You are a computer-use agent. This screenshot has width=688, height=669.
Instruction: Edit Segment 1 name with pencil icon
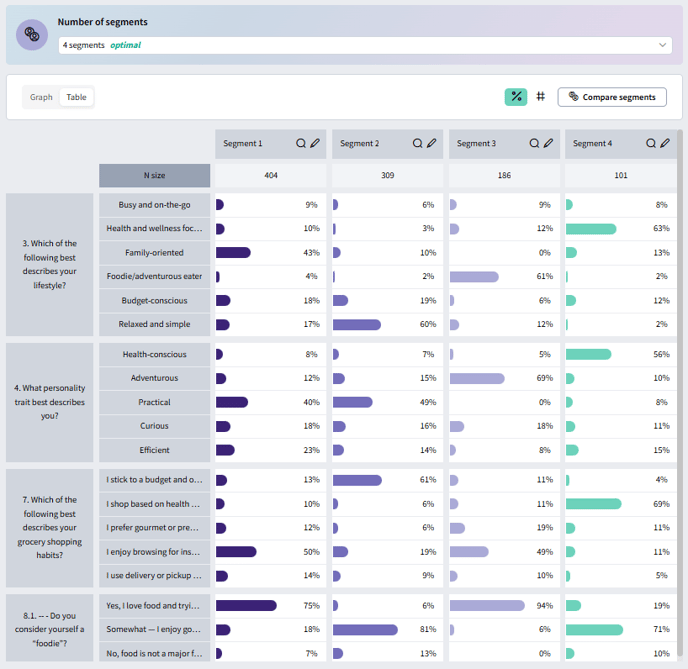pyautogui.click(x=315, y=144)
